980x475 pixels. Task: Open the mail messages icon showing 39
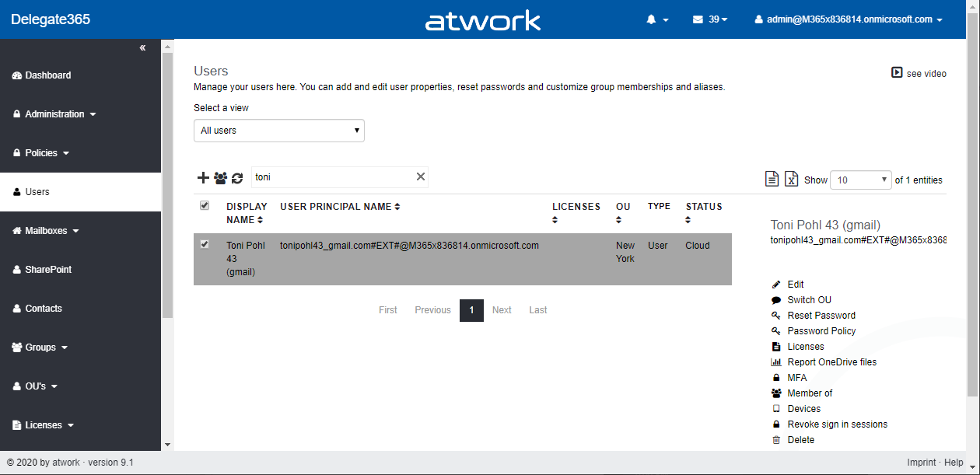(709, 19)
